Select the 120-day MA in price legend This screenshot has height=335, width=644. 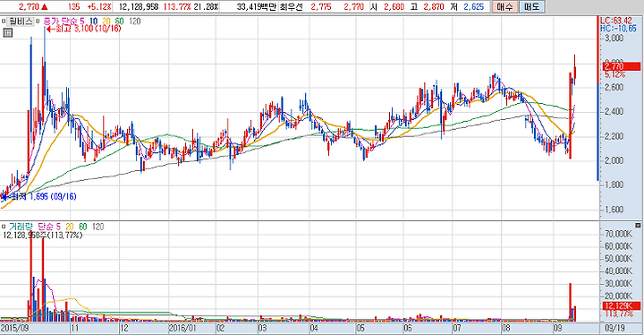135,21
